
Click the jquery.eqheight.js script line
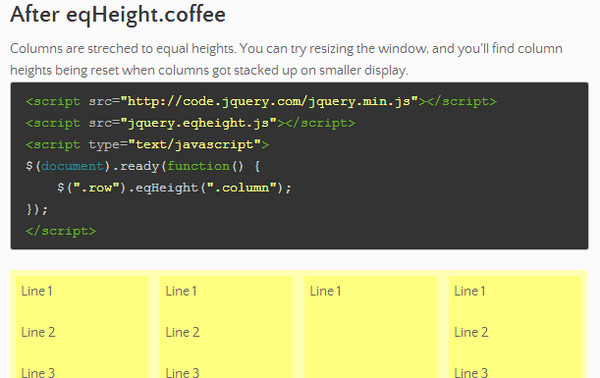[x=190, y=123]
